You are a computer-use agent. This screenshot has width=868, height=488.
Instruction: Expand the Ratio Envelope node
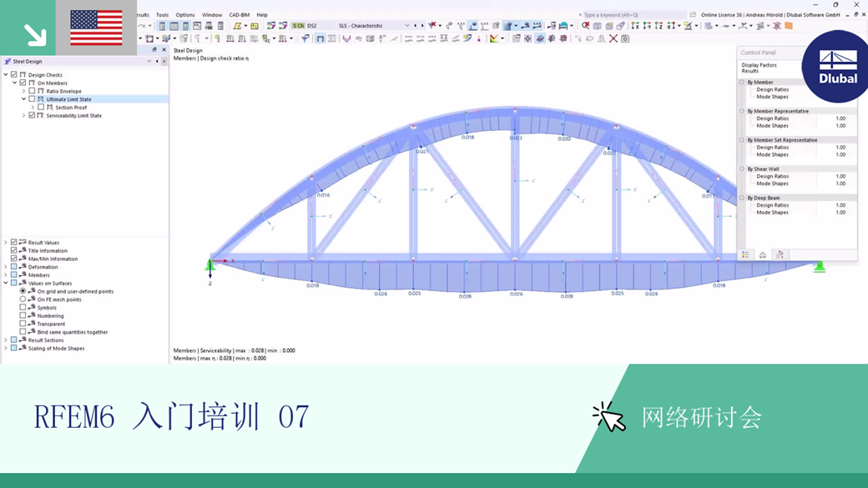point(24,91)
